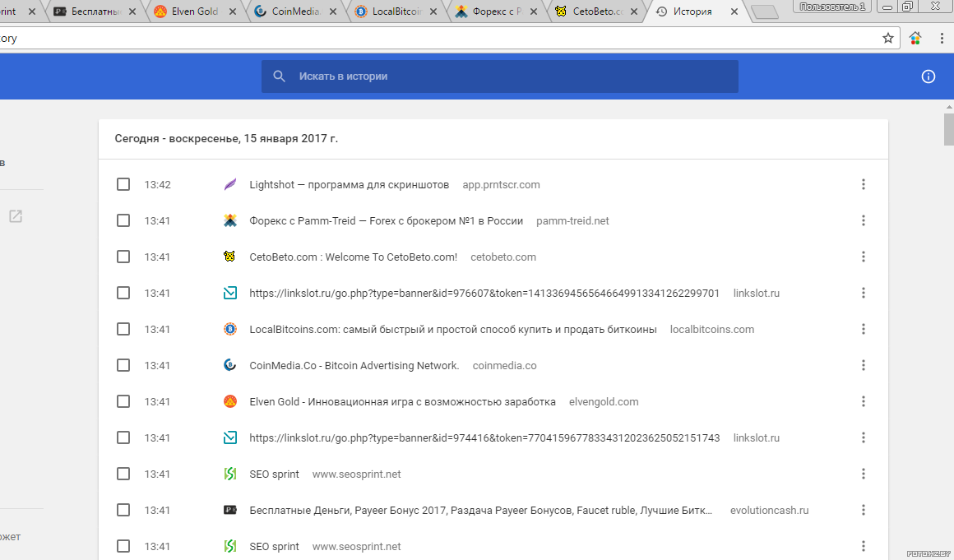Open more actions for the linkslot id=974416 entry

click(x=863, y=437)
